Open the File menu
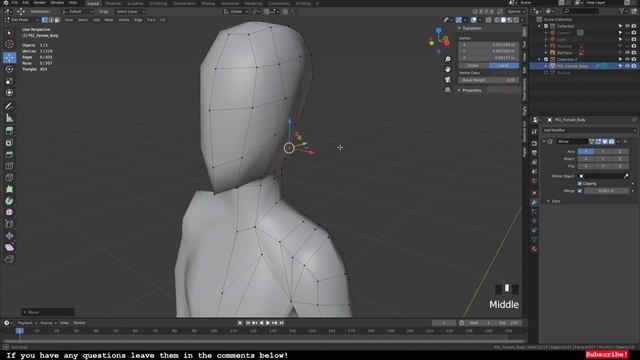This screenshot has height=360, width=640. (15, 3)
